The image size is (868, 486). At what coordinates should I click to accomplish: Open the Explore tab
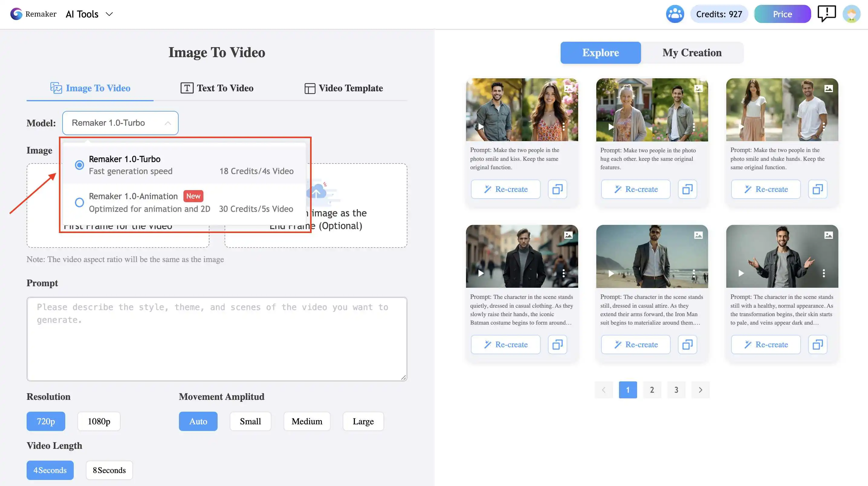coord(601,53)
